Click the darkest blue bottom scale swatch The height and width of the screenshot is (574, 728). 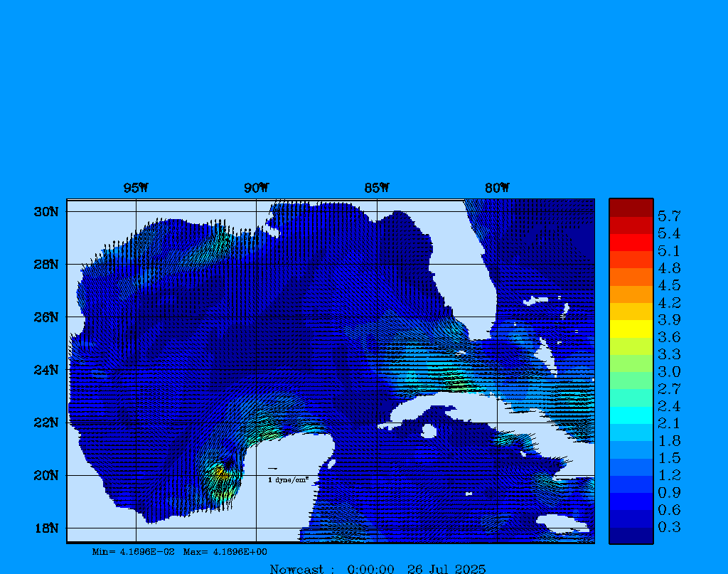[631, 536]
